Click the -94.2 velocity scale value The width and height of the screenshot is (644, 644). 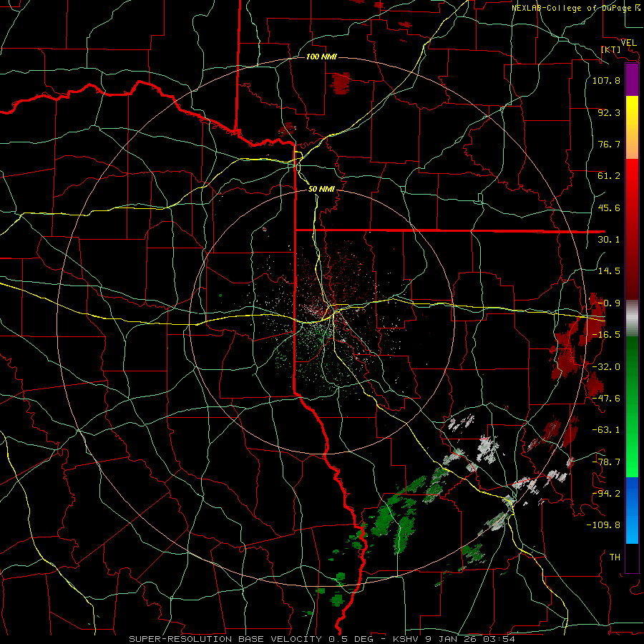pos(606,494)
